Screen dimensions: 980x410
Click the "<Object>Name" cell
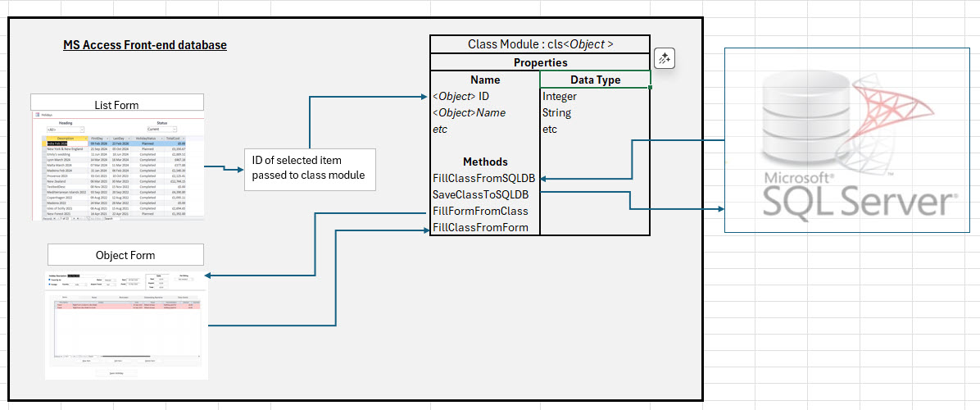click(x=485, y=113)
